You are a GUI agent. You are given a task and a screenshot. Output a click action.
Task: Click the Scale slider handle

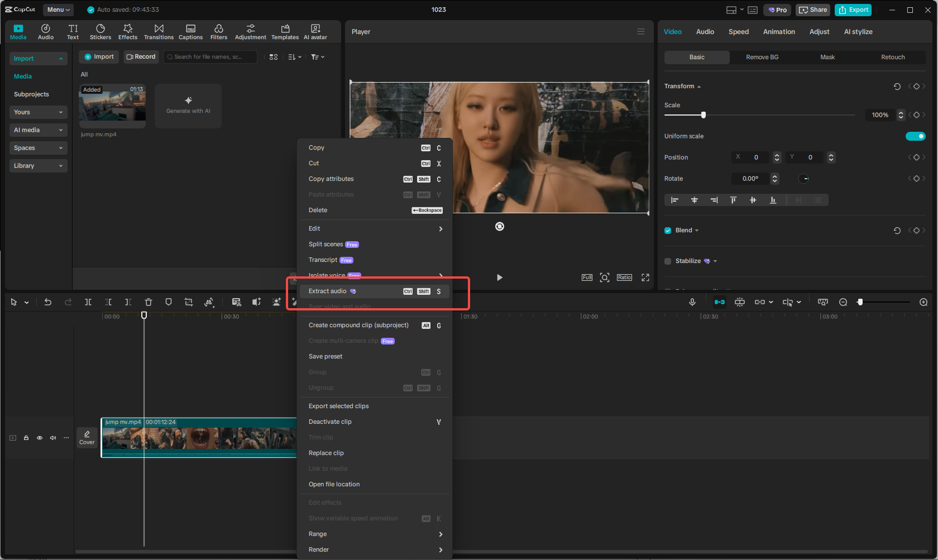point(702,114)
